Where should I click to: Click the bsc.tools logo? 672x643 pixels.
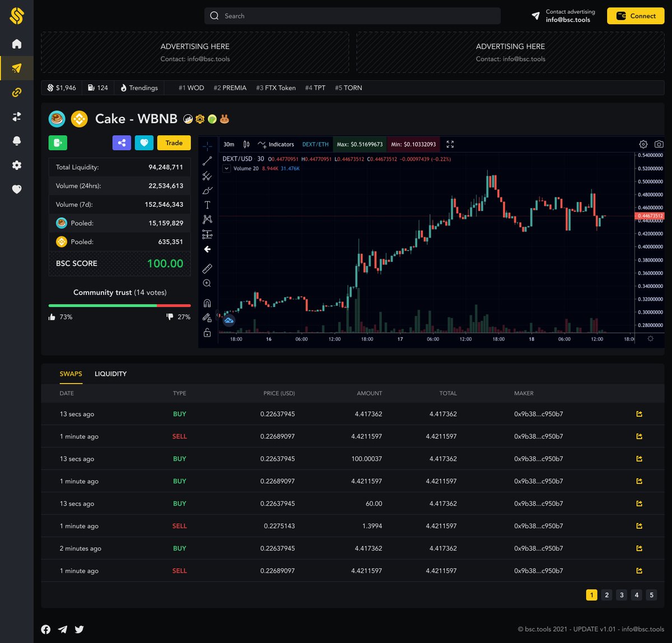click(17, 16)
